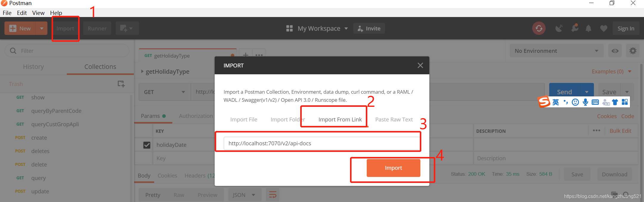Open Send button dropdown arrow
This screenshot has width=644, height=202.
pyautogui.click(x=587, y=92)
